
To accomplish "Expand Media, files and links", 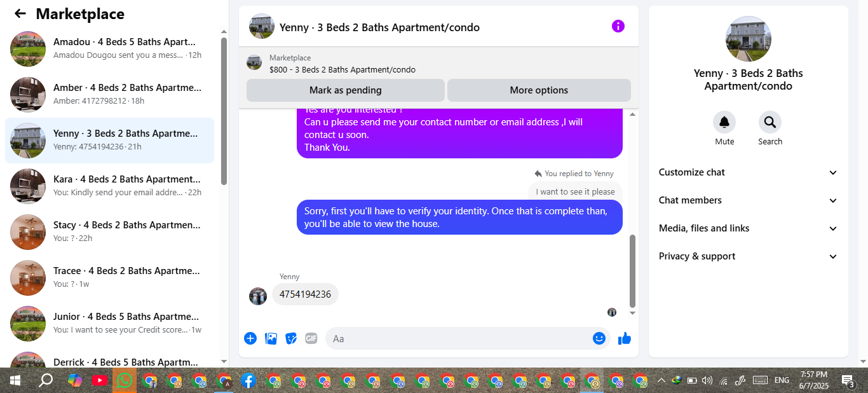I will (x=748, y=228).
